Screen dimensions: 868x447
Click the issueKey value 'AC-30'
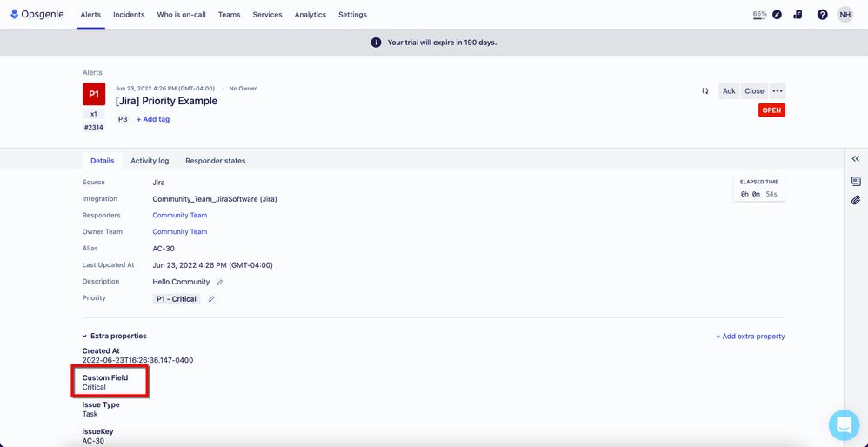(93, 441)
